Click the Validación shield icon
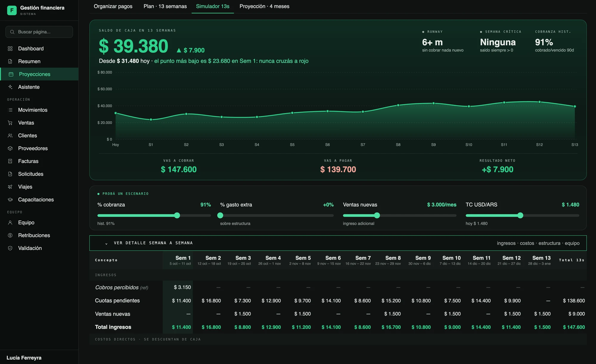Screen dimensions: 596x364 coord(10,248)
